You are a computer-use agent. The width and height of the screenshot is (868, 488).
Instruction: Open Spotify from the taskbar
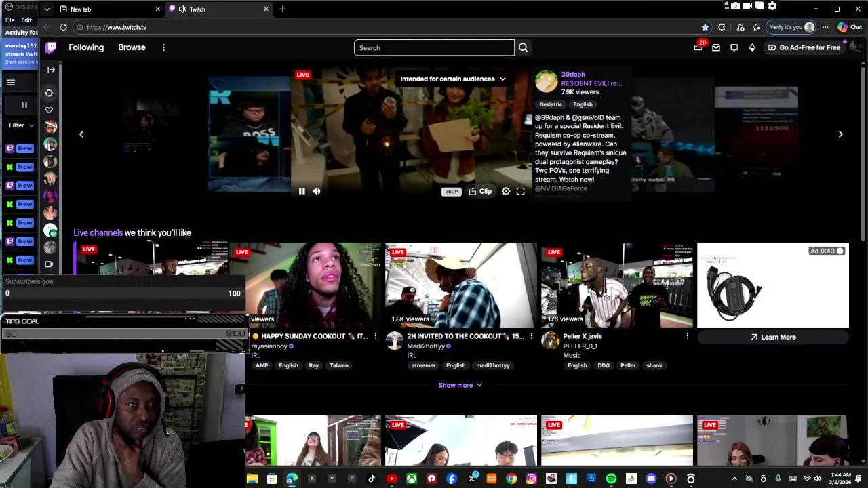[x=611, y=479]
